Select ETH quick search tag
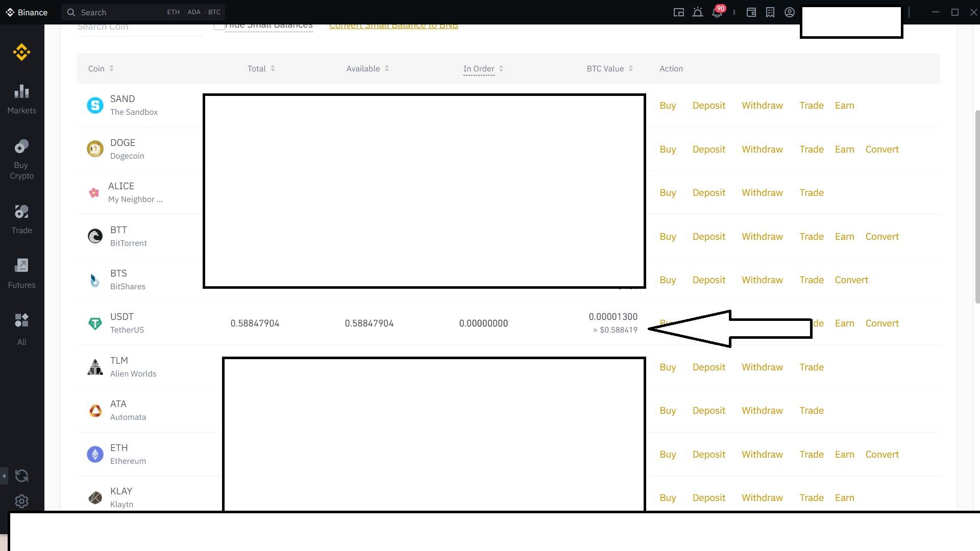Viewport: 980px width, 551px height. coord(174,12)
